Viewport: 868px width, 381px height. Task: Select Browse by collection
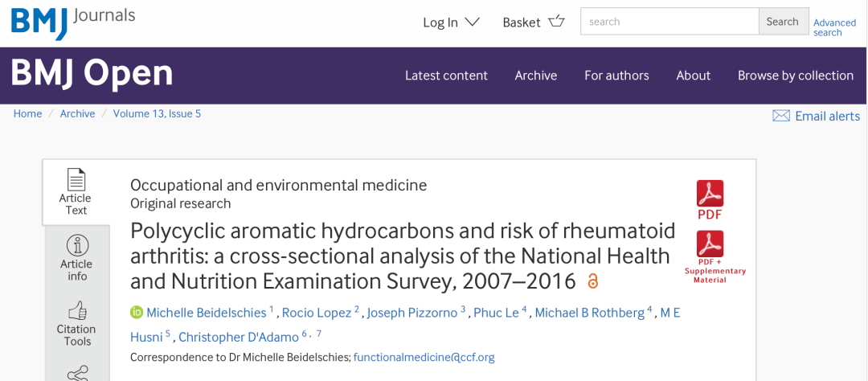pyautogui.click(x=796, y=76)
